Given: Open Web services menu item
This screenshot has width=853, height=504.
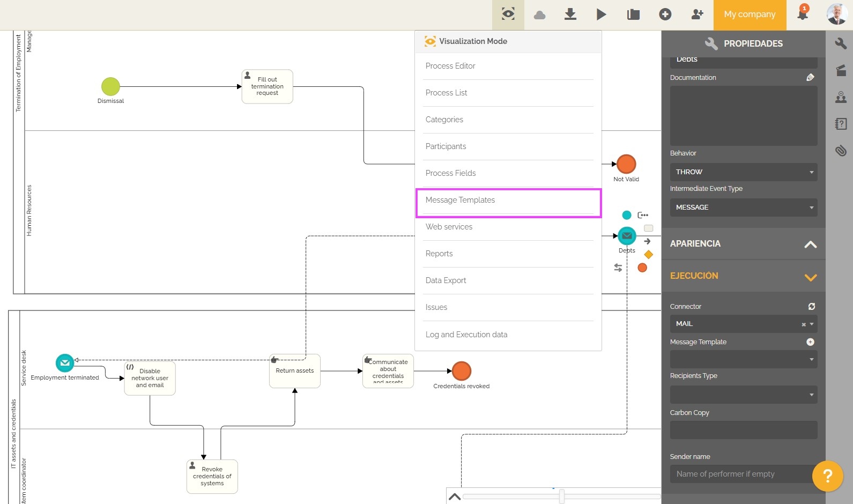Looking at the screenshot, I should pyautogui.click(x=508, y=227).
